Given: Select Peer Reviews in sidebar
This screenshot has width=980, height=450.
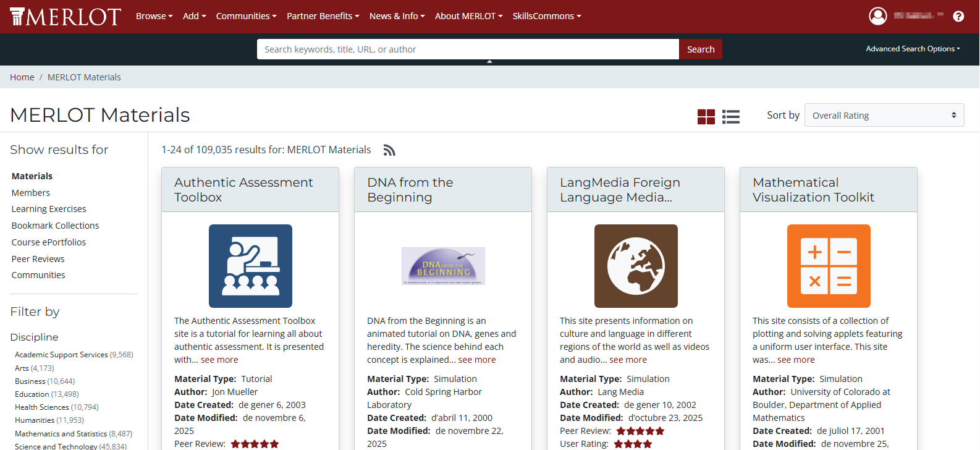Looking at the screenshot, I should (38, 259).
